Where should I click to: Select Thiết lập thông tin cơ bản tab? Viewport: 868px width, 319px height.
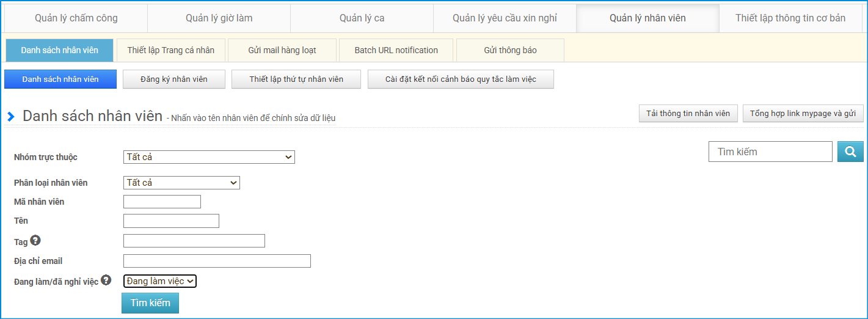click(790, 18)
